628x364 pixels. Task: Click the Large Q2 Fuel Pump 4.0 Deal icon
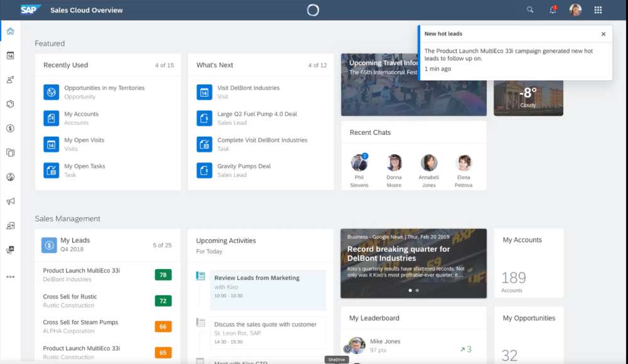pyautogui.click(x=204, y=118)
